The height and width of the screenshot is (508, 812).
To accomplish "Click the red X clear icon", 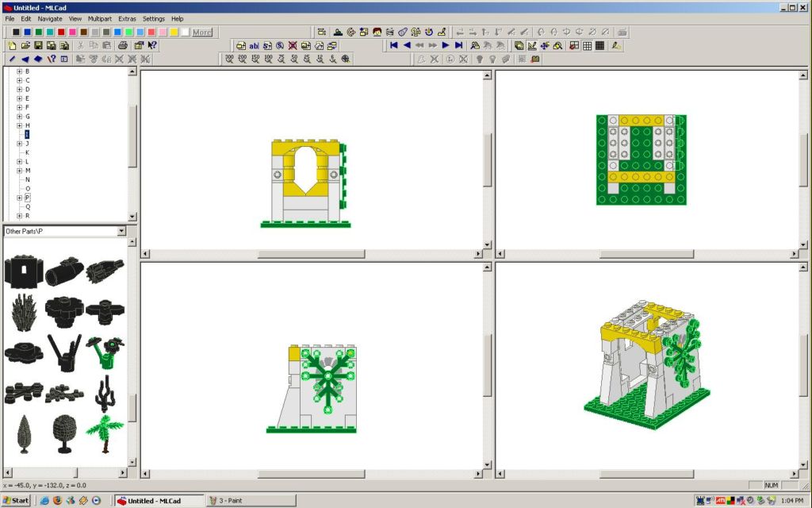I will (x=293, y=45).
